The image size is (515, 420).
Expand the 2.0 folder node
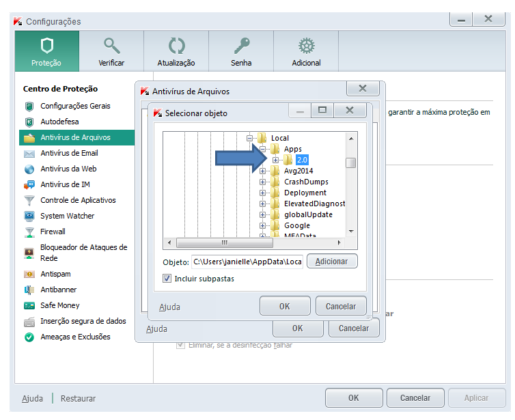275,160
